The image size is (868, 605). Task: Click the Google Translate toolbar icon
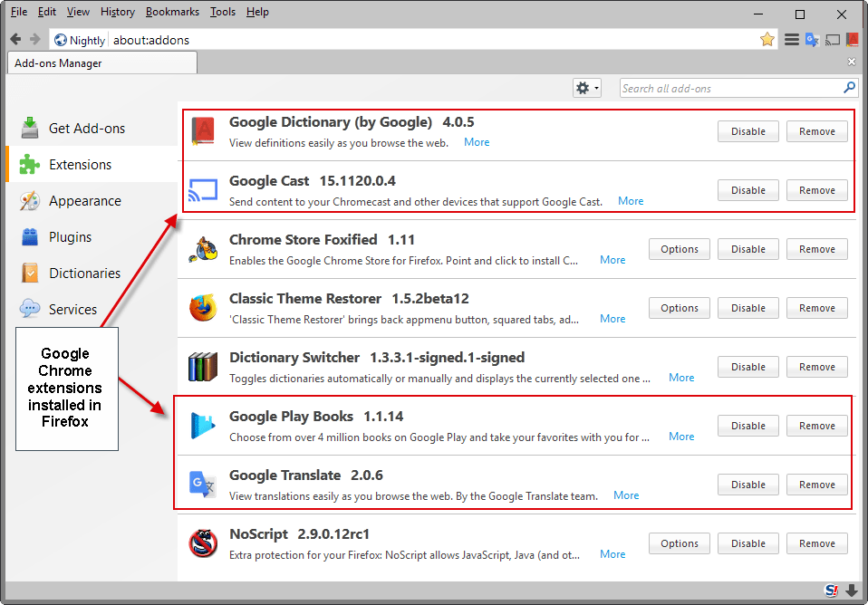click(x=812, y=40)
